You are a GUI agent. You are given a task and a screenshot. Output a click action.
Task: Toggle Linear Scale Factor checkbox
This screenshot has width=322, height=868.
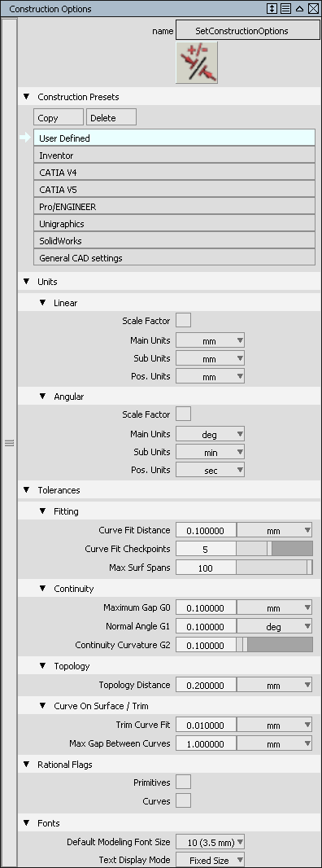tap(183, 321)
